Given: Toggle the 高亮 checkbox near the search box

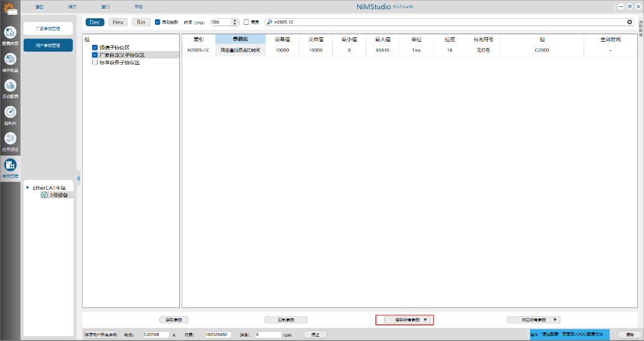Looking at the screenshot, I should pos(246,22).
